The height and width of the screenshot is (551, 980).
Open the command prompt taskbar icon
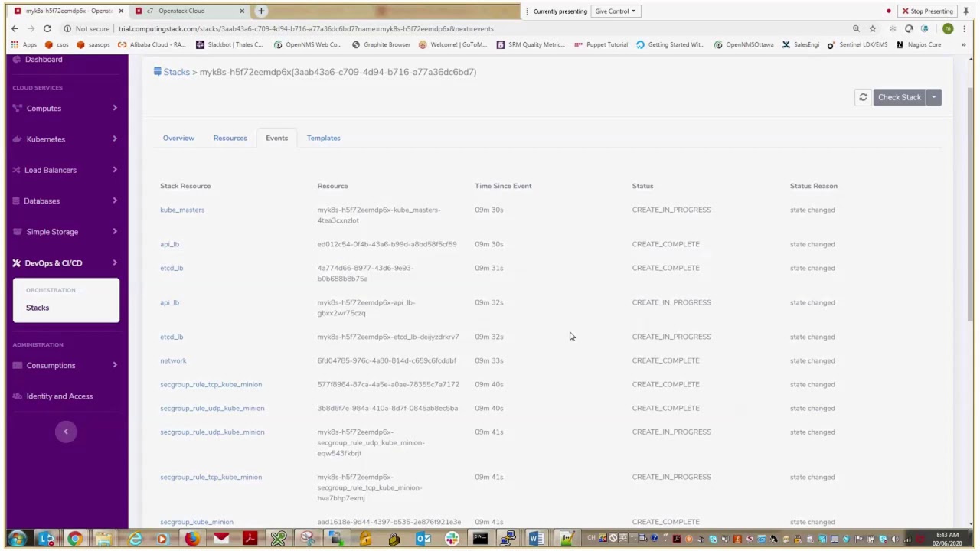(480, 539)
